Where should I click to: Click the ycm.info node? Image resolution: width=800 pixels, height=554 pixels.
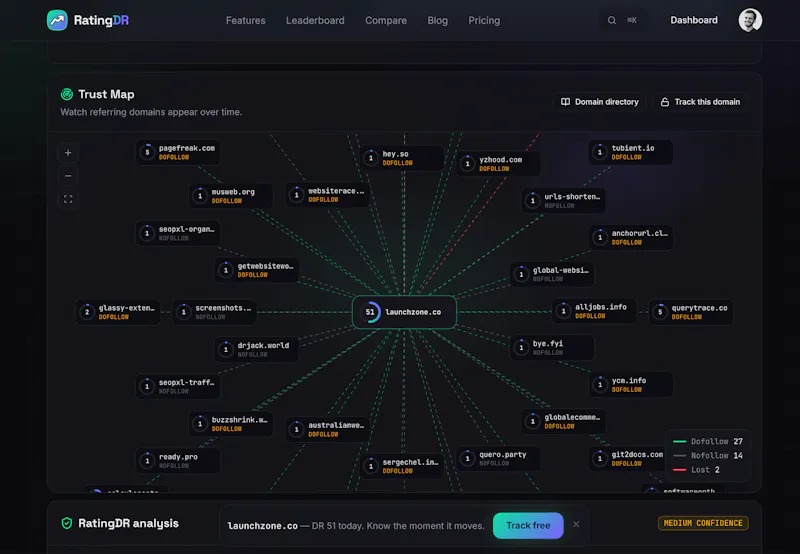pos(631,385)
